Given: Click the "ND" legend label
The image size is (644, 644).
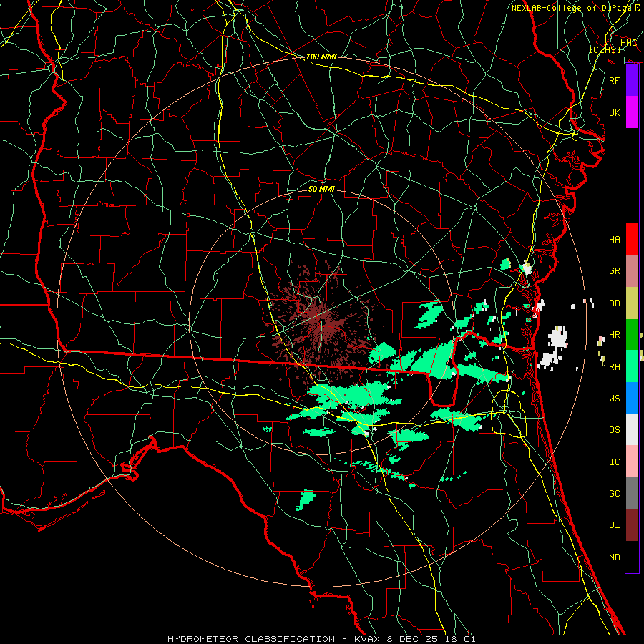Looking at the screenshot, I should click(x=615, y=557).
